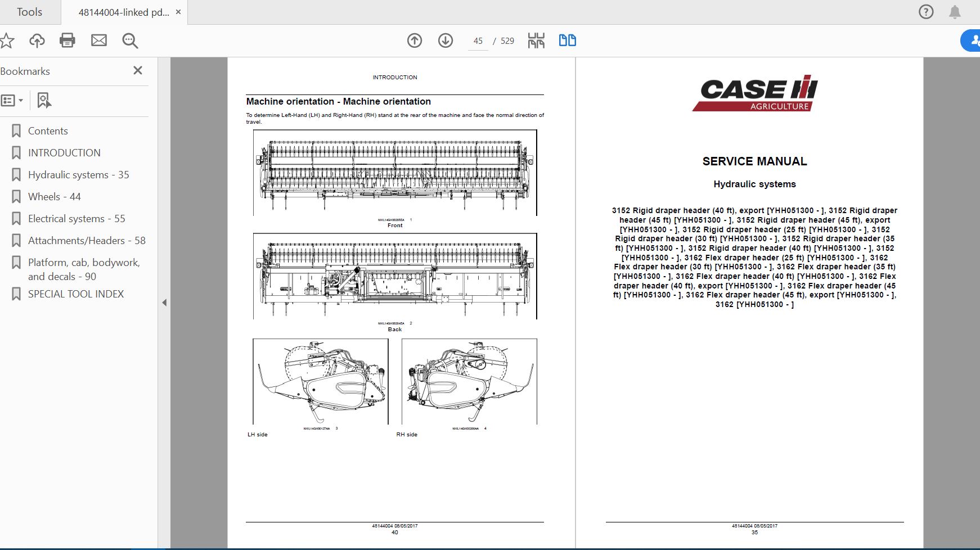This screenshot has width=980, height=550.
Task: Print the document using printer icon
Action: pos(68,40)
